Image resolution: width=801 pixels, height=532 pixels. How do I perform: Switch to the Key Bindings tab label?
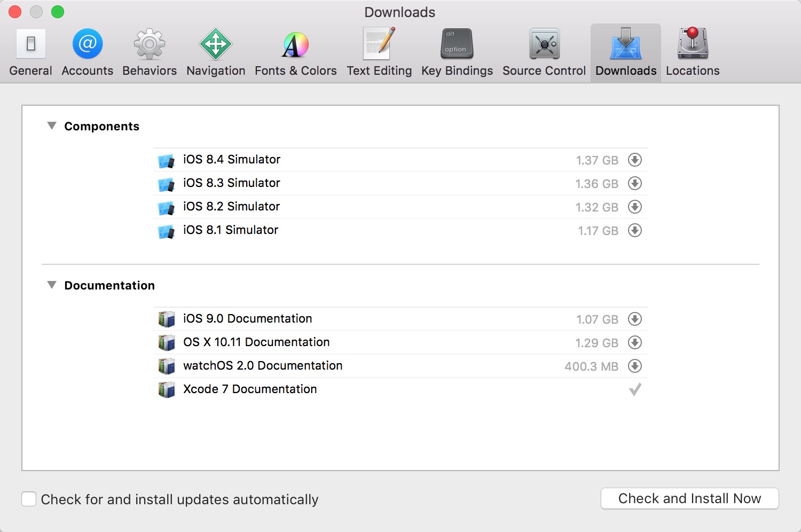(457, 71)
